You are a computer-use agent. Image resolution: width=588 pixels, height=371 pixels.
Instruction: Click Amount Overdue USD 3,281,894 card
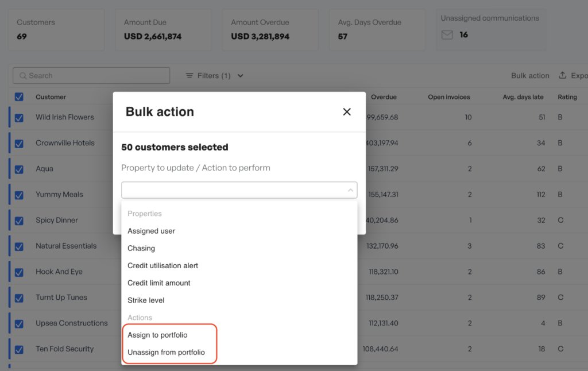coord(270,30)
